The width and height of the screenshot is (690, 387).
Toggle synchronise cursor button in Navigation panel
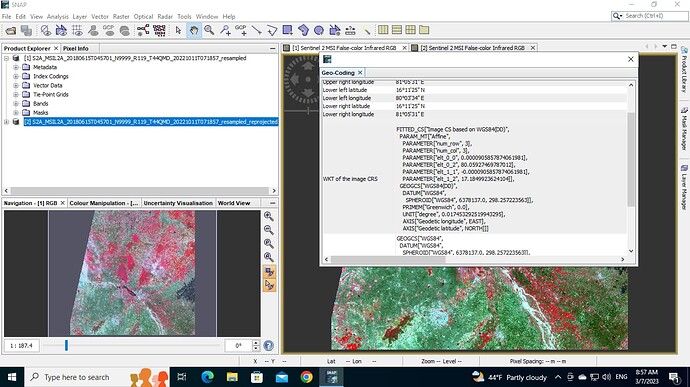coord(269,285)
